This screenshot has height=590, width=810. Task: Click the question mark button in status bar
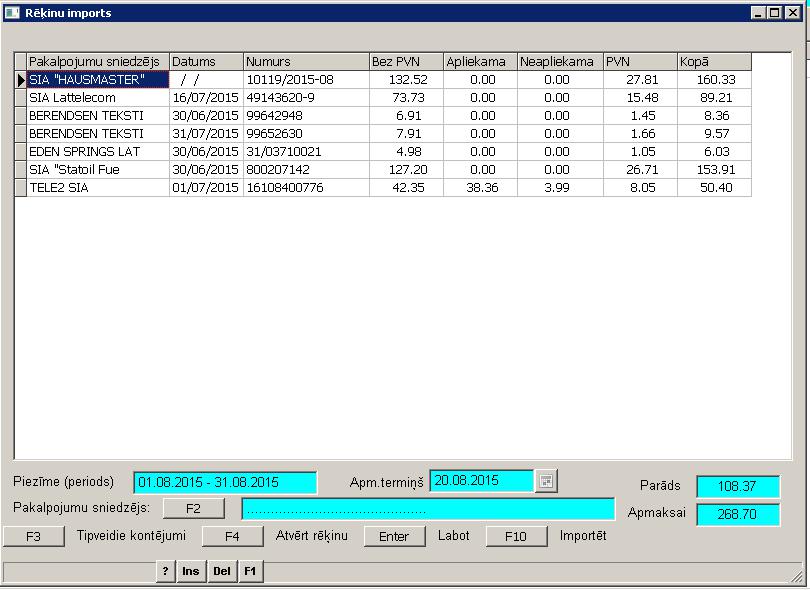(x=165, y=571)
